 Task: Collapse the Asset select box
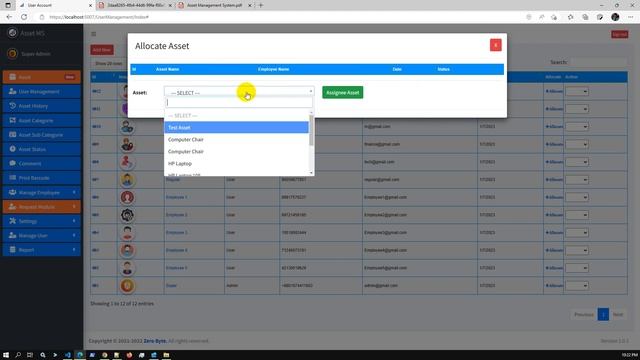239,92
